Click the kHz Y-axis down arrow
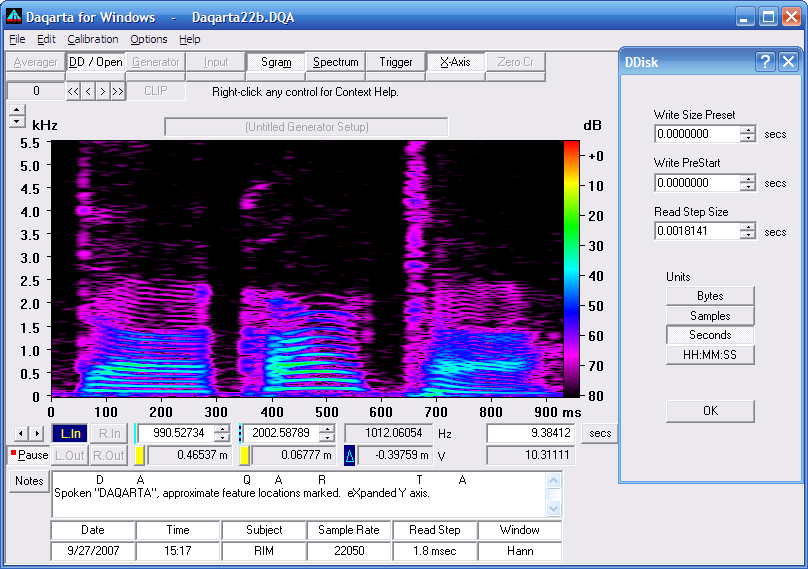 coord(17,122)
